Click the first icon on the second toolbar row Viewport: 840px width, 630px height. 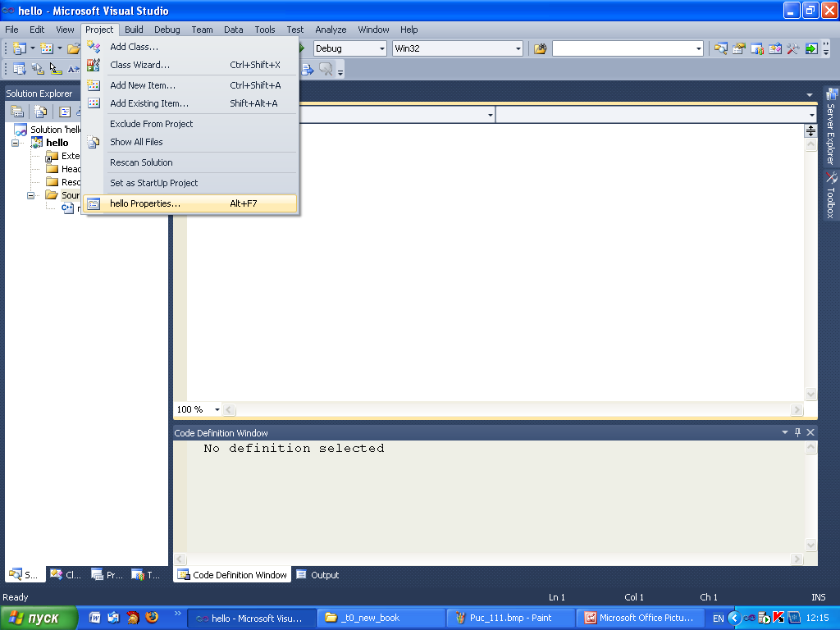pyautogui.click(x=20, y=69)
